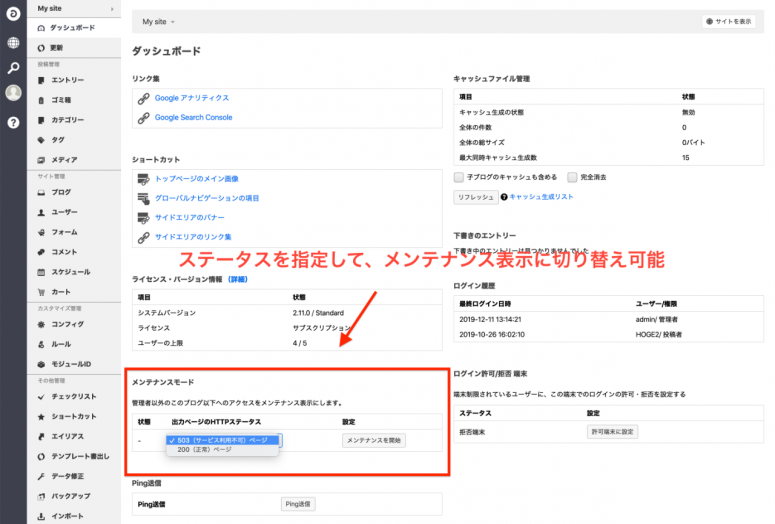
Task: Click the help icon beside キャッシュ生成リスト
Action: (504, 197)
